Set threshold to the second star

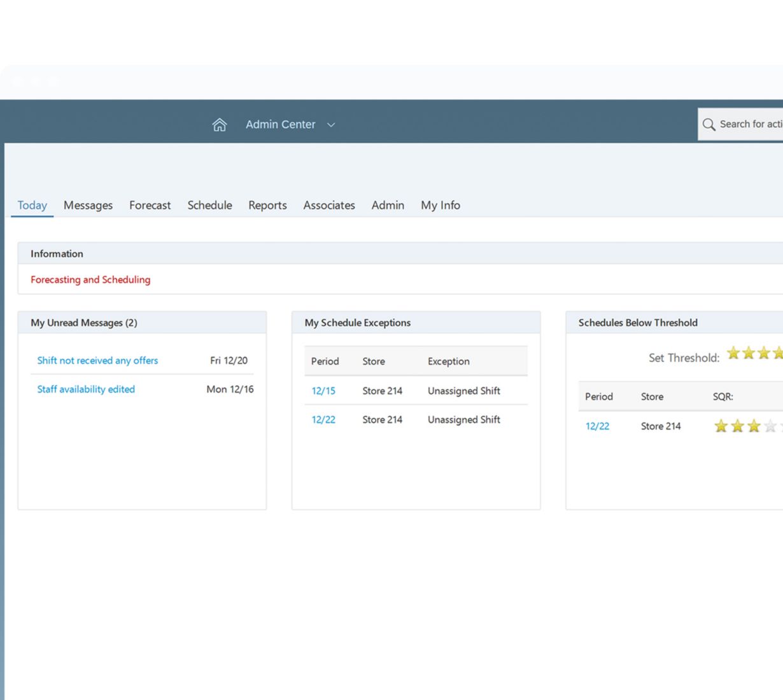749,353
